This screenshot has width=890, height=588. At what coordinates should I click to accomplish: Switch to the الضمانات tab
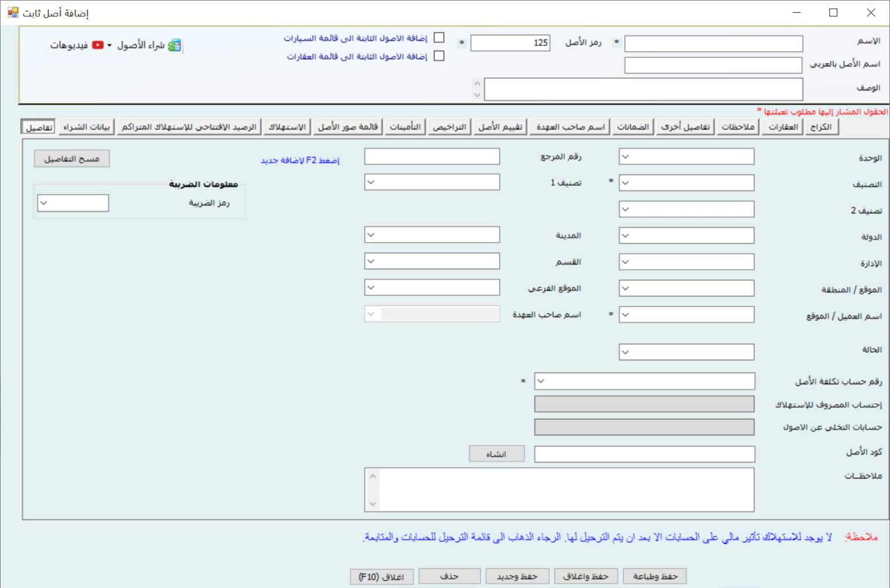633,127
